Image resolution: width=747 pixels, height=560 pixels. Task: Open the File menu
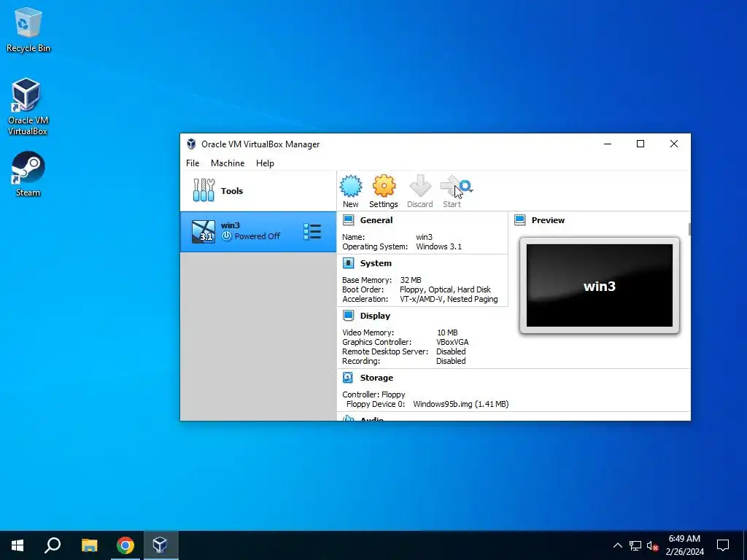point(193,163)
